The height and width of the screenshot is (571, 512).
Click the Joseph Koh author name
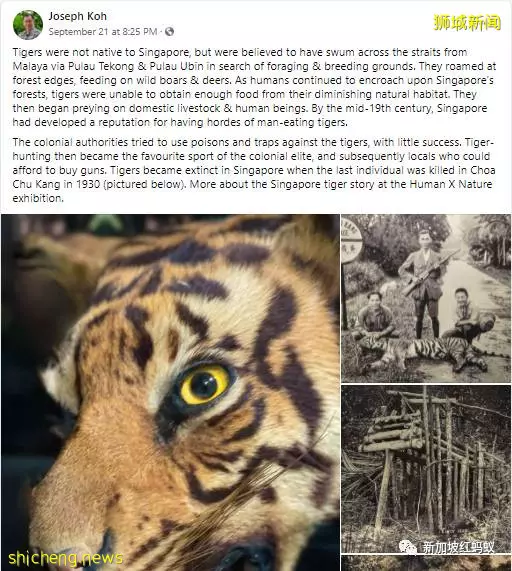[78, 16]
